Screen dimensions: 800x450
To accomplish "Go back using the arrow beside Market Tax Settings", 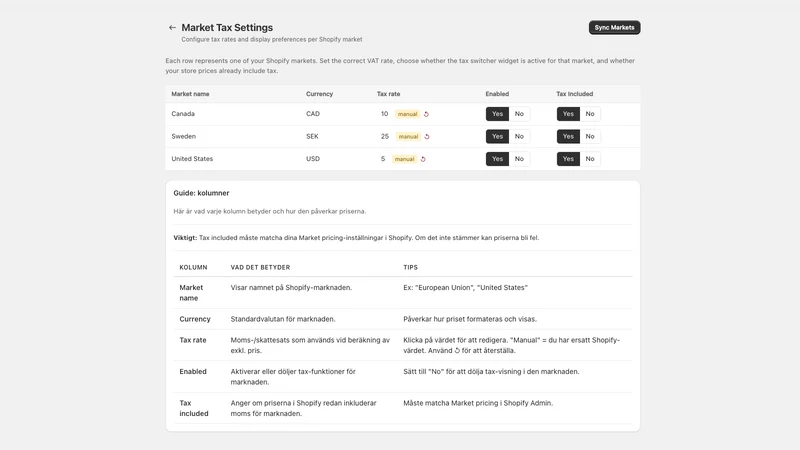I will point(172,28).
